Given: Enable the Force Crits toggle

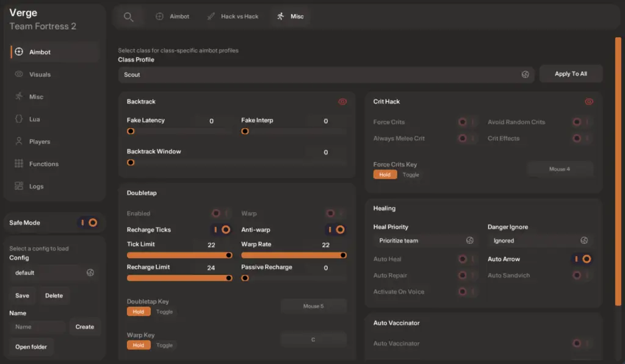Looking at the screenshot, I should pos(468,122).
